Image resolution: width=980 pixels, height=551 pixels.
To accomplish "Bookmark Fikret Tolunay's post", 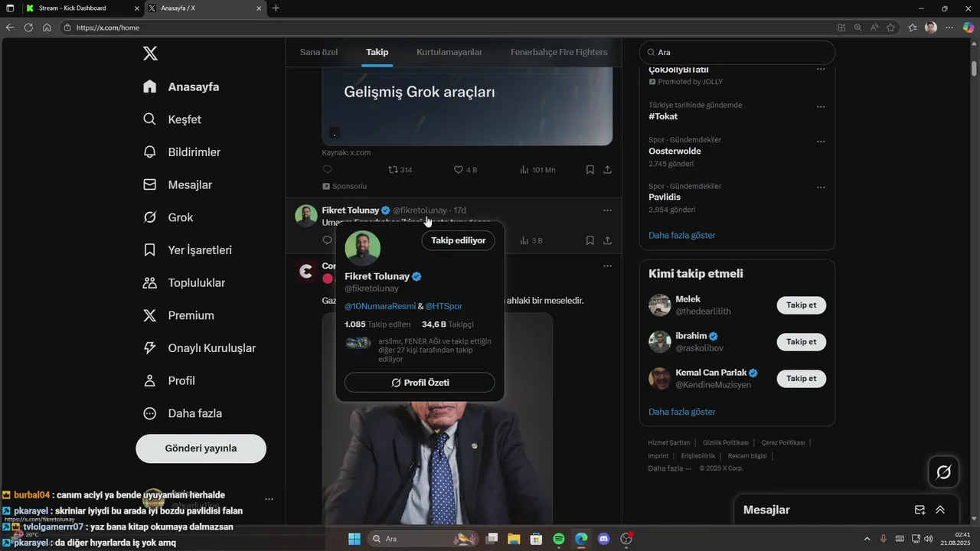I will point(590,240).
